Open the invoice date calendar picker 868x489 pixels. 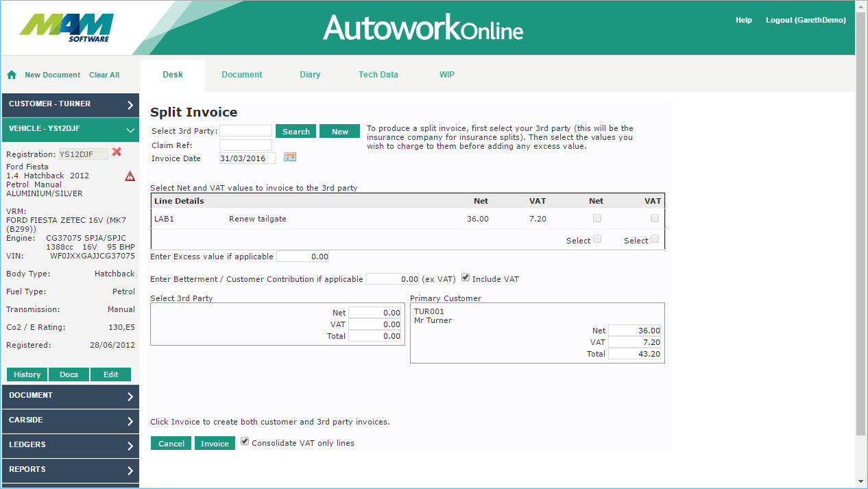290,158
